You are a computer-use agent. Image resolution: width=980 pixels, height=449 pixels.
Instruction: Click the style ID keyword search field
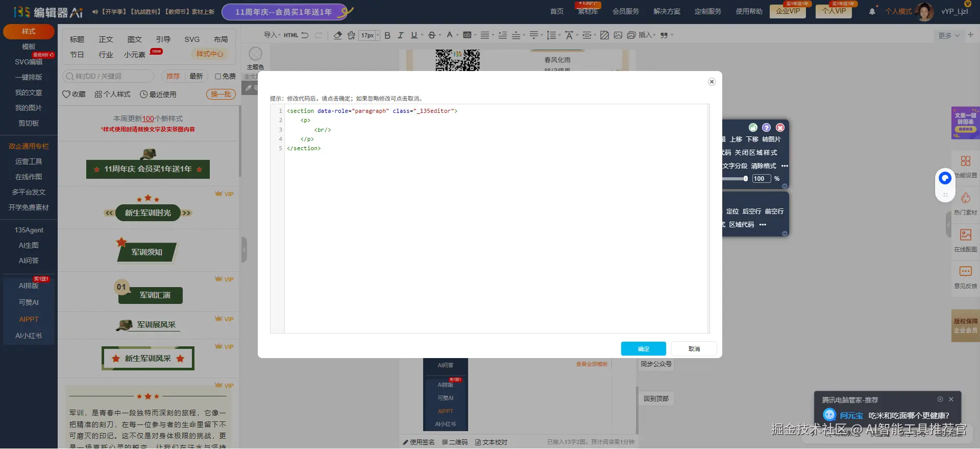pyautogui.click(x=108, y=76)
